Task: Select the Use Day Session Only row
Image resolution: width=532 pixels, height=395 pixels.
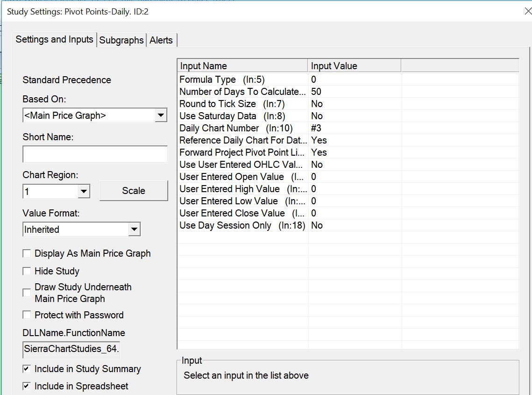Action: [242, 225]
